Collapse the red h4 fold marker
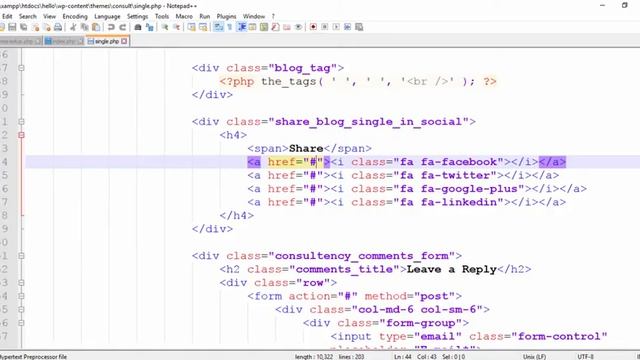The height and width of the screenshot is (360, 640). pyautogui.click(x=21, y=135)
